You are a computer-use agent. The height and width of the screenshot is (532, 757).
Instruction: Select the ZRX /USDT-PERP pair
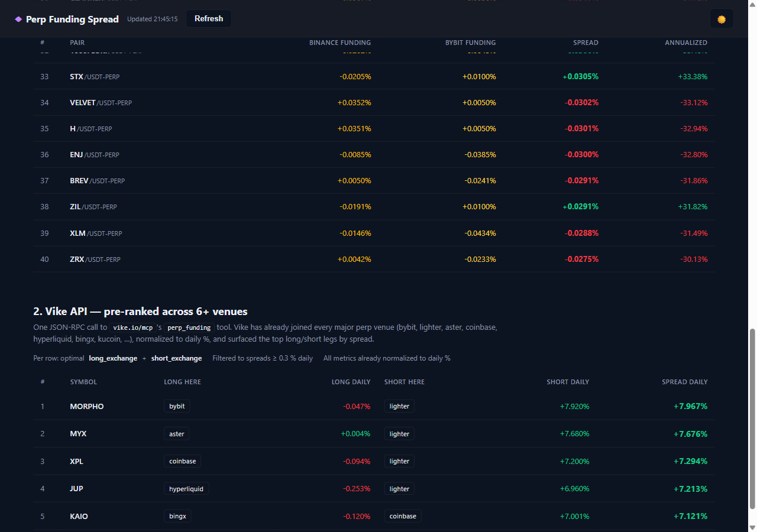point(95,259)
